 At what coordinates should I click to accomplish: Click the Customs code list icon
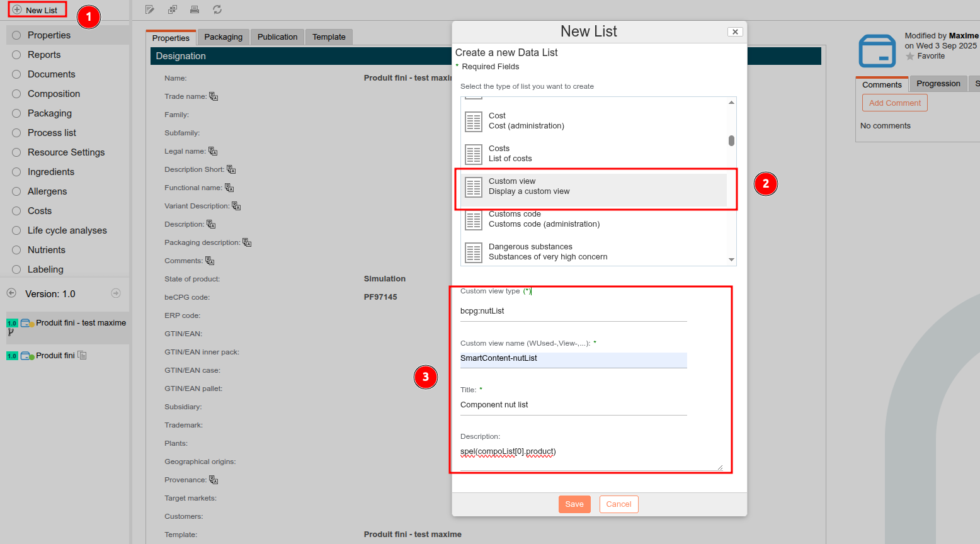click(x=474, y=220)
